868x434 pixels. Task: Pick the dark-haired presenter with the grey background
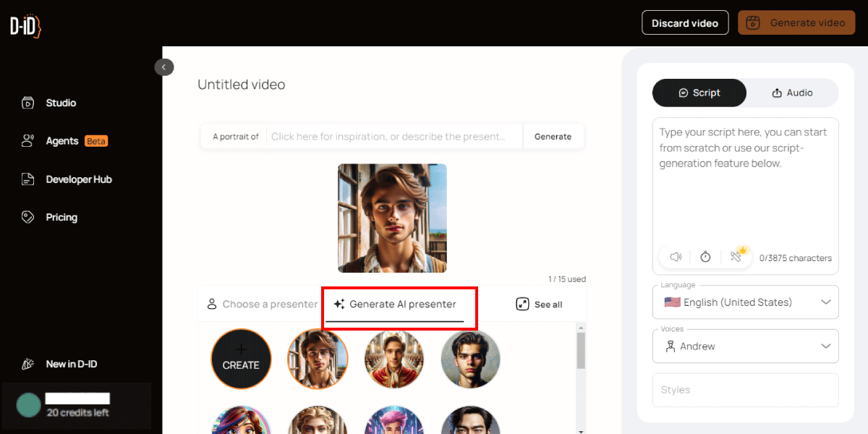point(471,359)
